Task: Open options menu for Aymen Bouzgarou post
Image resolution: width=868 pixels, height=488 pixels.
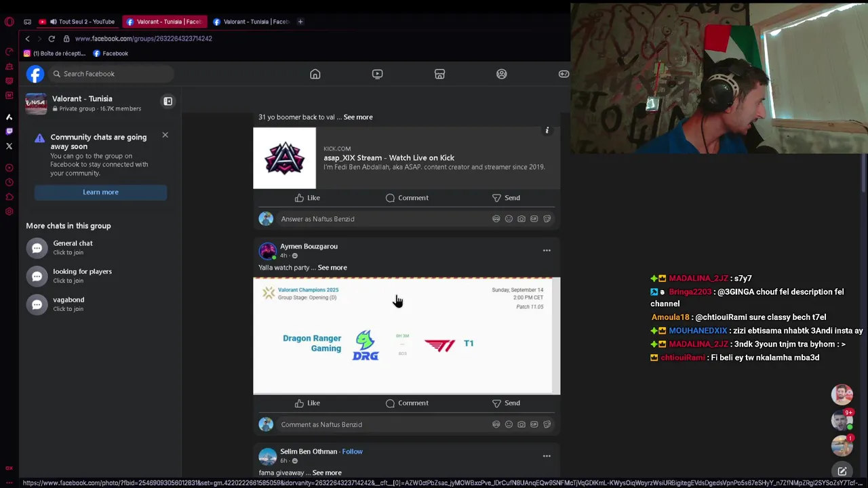Action: 547,251
